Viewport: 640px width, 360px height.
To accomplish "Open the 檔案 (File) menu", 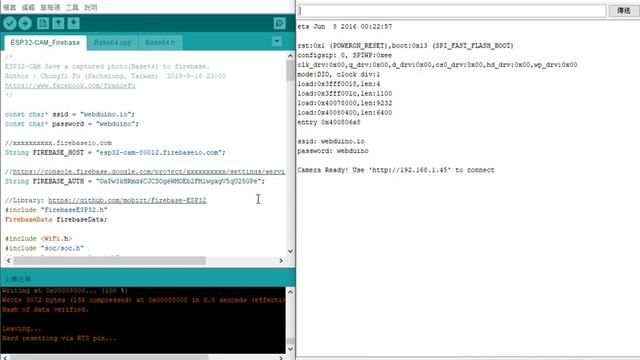I will [9, 7].
